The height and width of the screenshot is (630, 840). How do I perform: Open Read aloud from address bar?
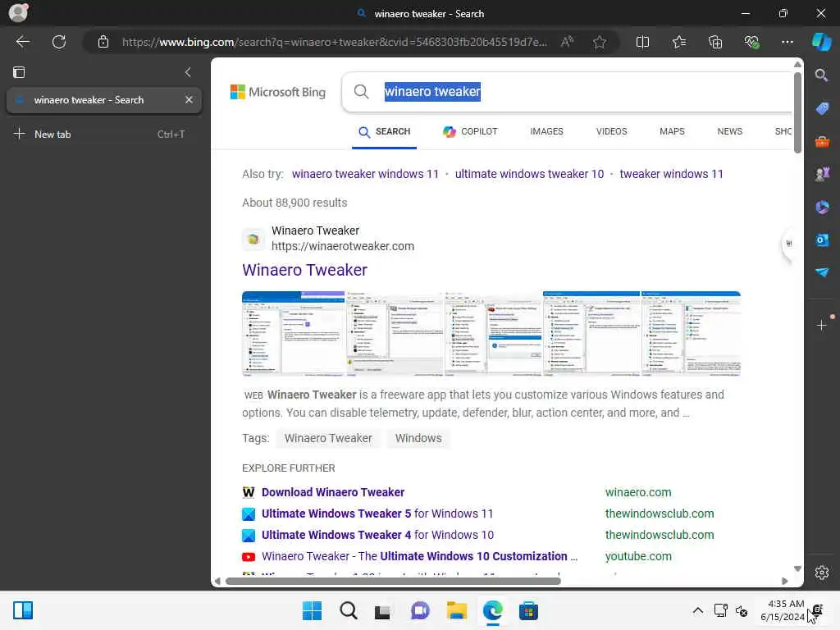(567, 42)
